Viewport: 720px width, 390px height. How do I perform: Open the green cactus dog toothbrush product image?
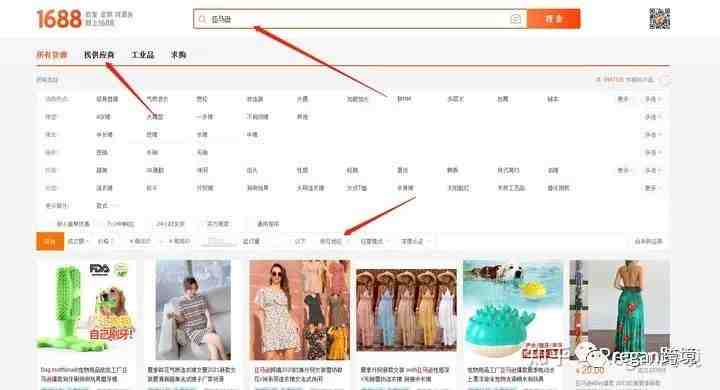[x=86, y=310]
